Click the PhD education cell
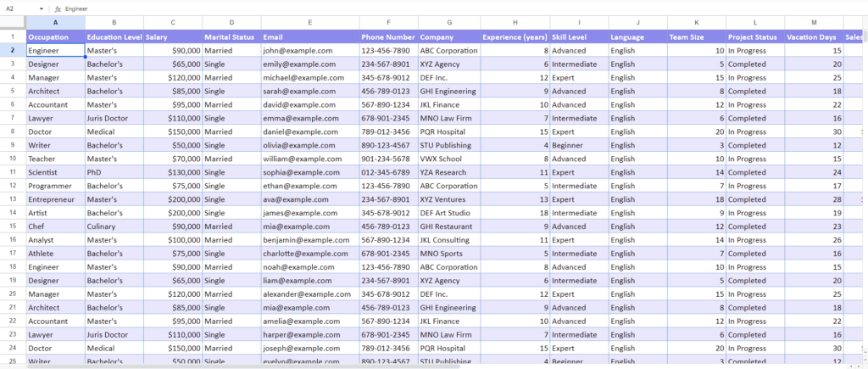Image resolution: width=868 pixels, height=369 pixels. [114, 172]
